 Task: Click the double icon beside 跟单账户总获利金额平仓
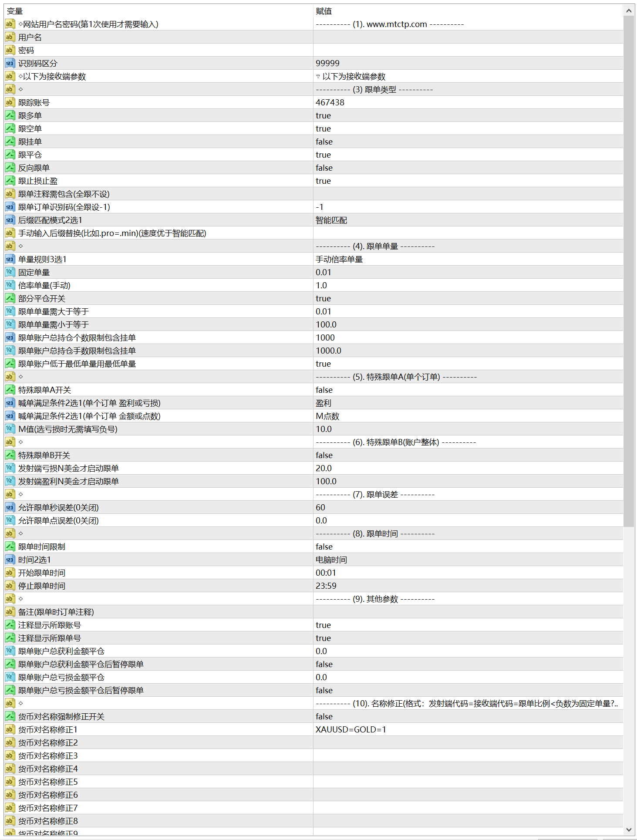pos(10,651)
